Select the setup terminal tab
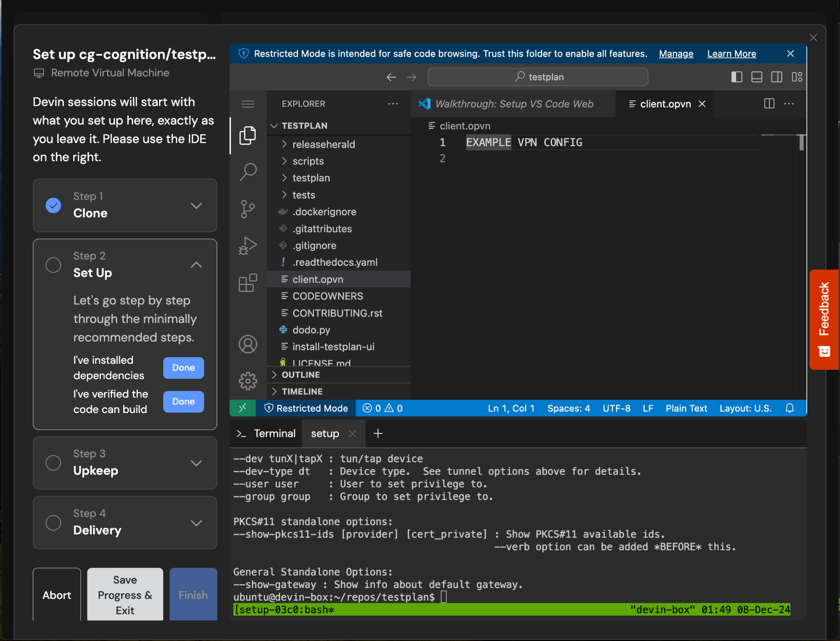This screenshot has height=641, width=840. pyautogui.click(x=325, y=433)
